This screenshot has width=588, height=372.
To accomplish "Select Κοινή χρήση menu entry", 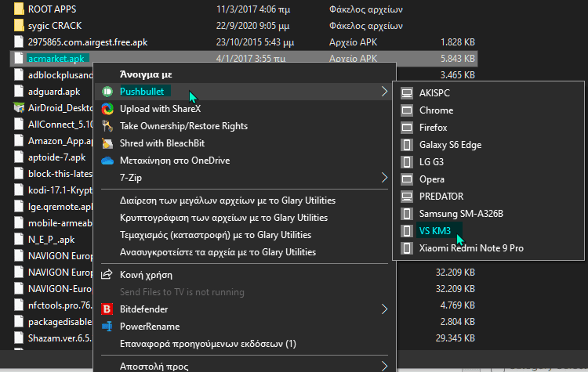I will tap(245, 275).
